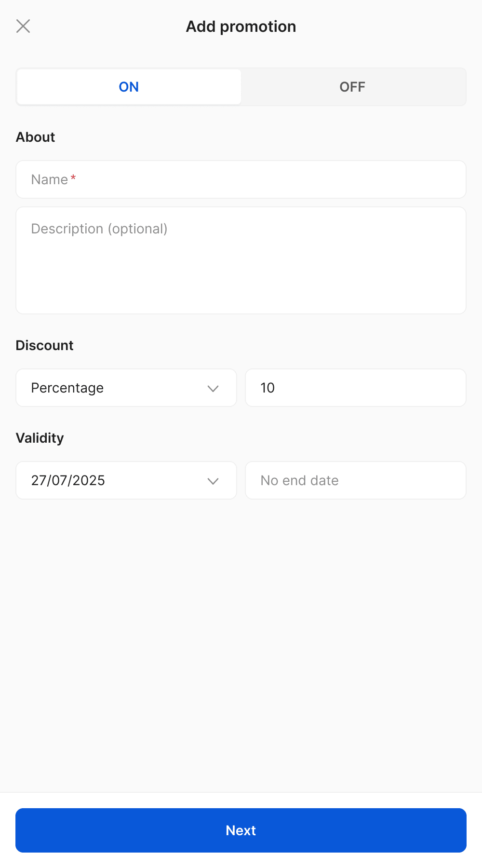The width and height of the screenshot is (482, 868).
Task: Click the Discount section heading
Action: coord(45,345)
